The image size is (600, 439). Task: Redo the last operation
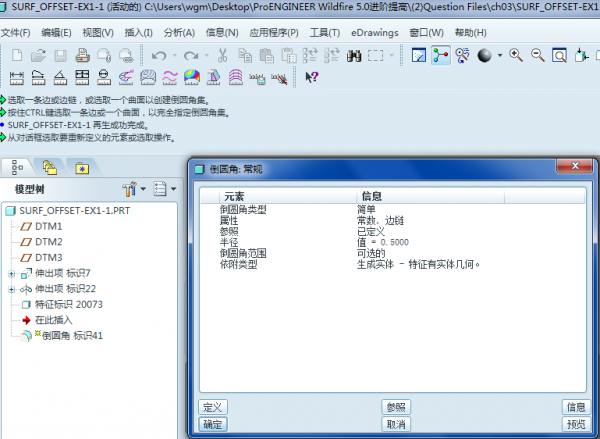click(x=191, y=56)
